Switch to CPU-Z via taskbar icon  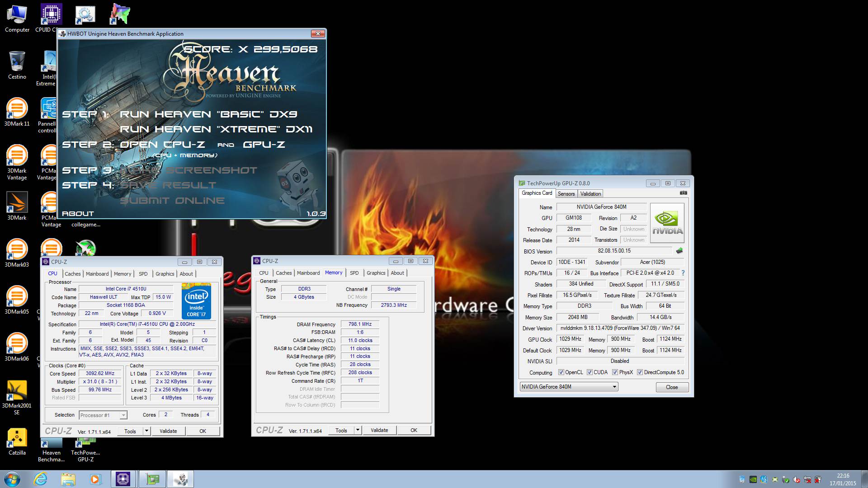[x=123, y=479]
